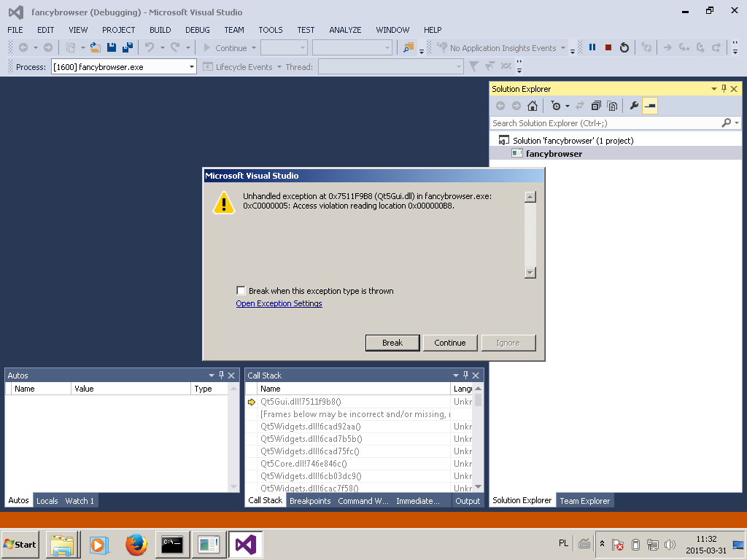Click the Show Next Statement arrow icon
This screenshot has height=560, width=747.
667,47
